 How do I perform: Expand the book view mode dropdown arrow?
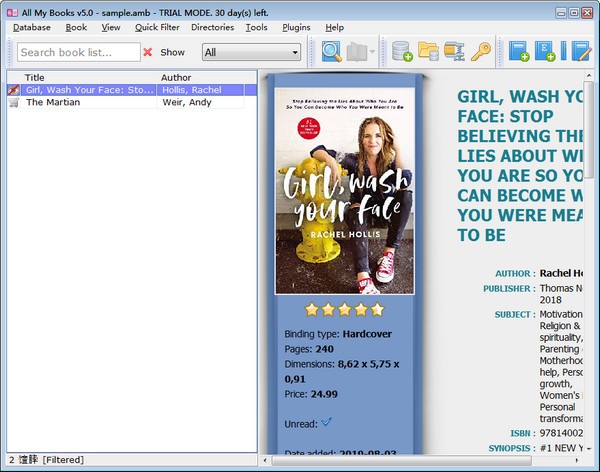(x=372, y=52)
